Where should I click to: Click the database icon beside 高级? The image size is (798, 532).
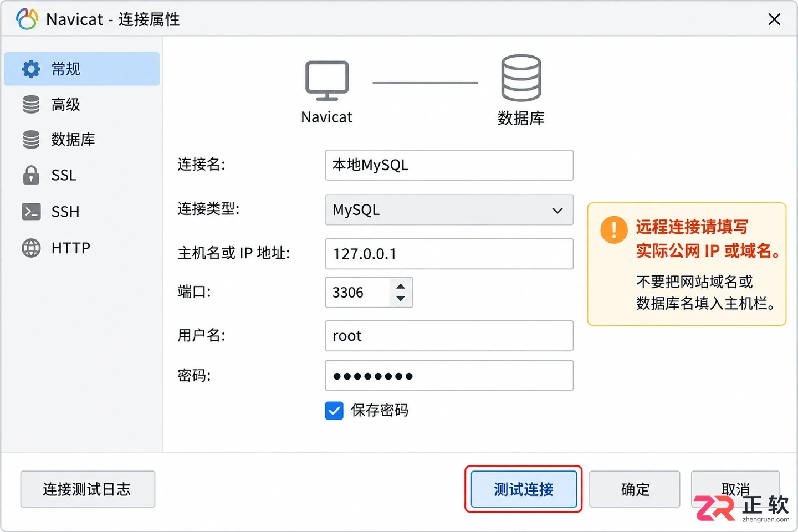[x=31, y=104]
